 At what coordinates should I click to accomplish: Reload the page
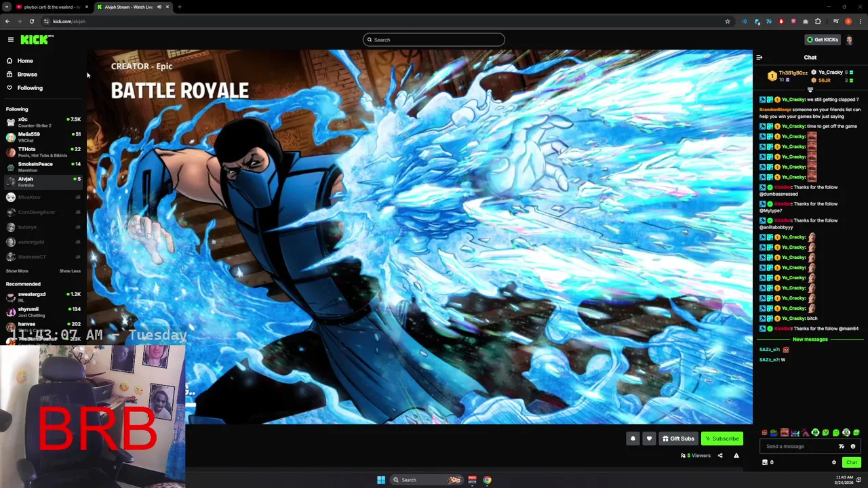point(31,22)
